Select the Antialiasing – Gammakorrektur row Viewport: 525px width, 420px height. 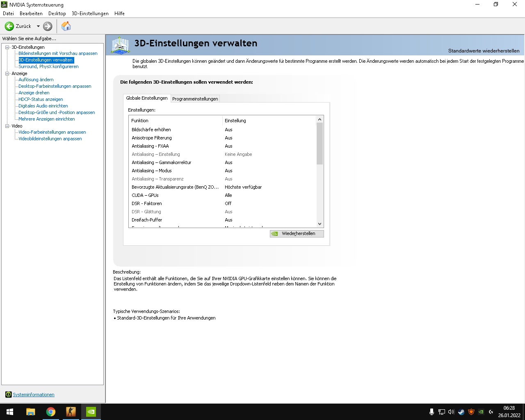(223, 162)
